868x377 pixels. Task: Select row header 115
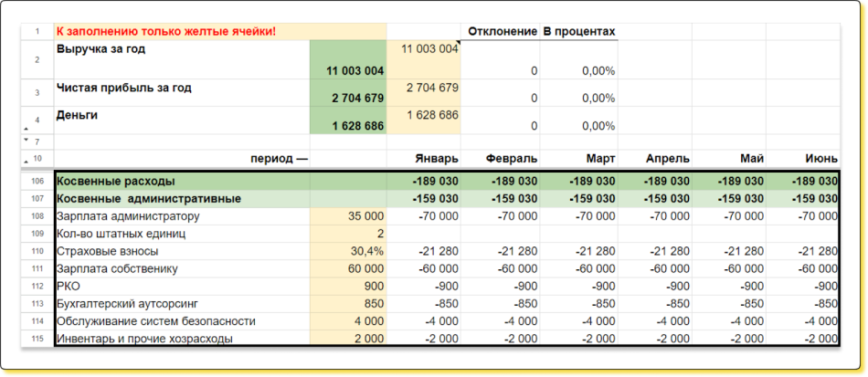(x=37, y=339)
